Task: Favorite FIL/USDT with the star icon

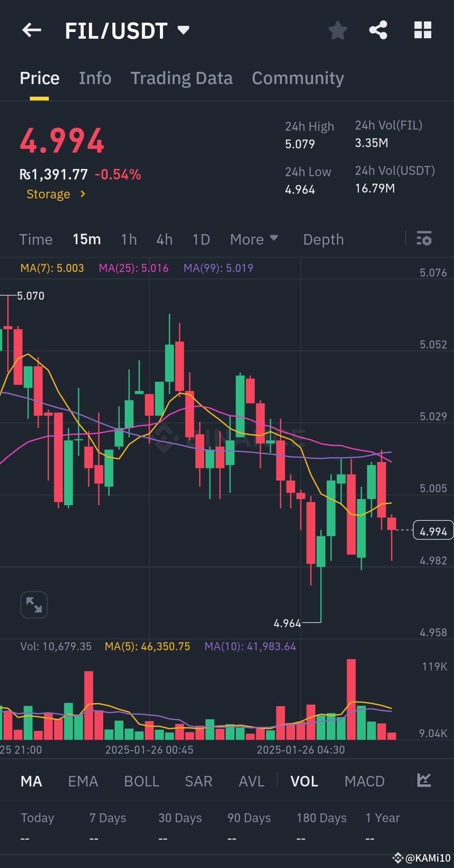Action: click(x=337, y=30)
